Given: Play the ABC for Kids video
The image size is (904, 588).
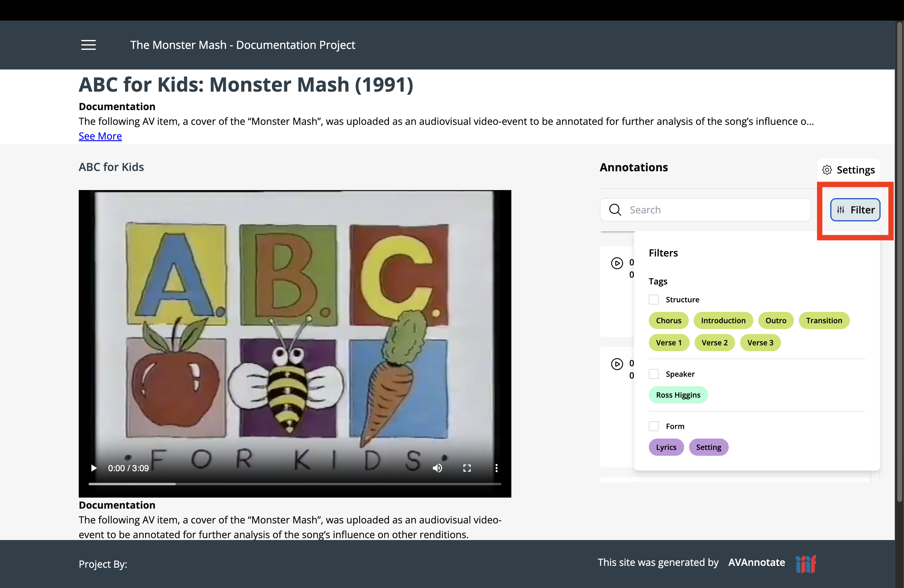Looking at the screenshot, I should pyautogui.click(x=93, y=468).
